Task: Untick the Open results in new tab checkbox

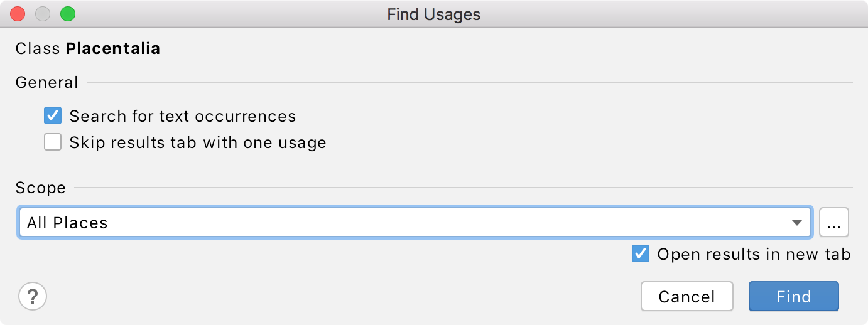Action: point(641,253)
